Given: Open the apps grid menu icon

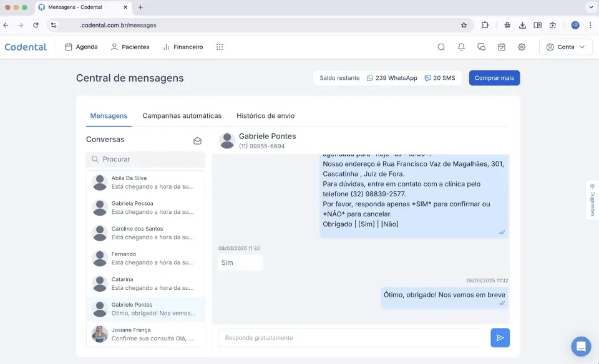Looking at the screenshot, I should tap(220, 47).
